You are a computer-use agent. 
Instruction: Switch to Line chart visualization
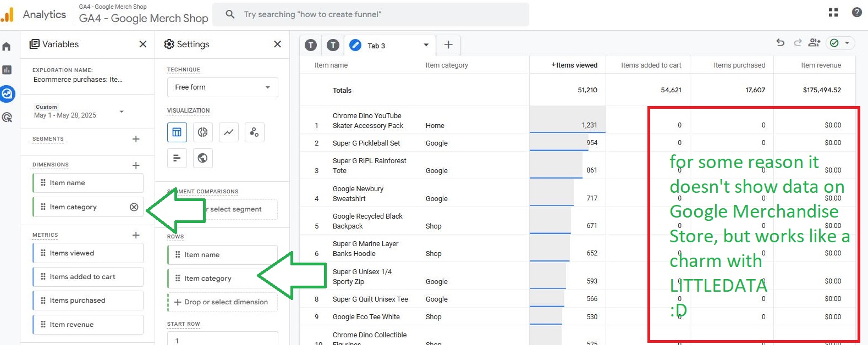[x=228, y=132]
